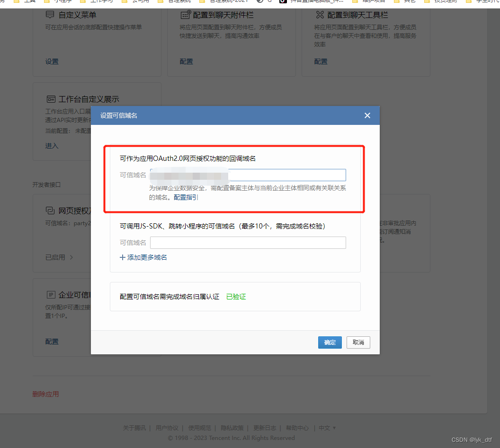Click the 开发者接口 section label

46,185
